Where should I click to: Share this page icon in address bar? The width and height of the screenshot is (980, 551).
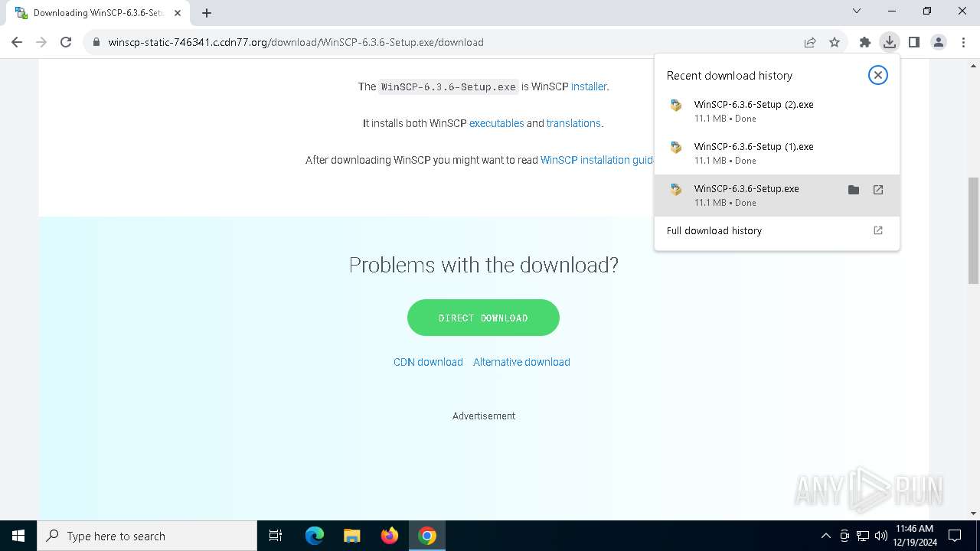810,42
